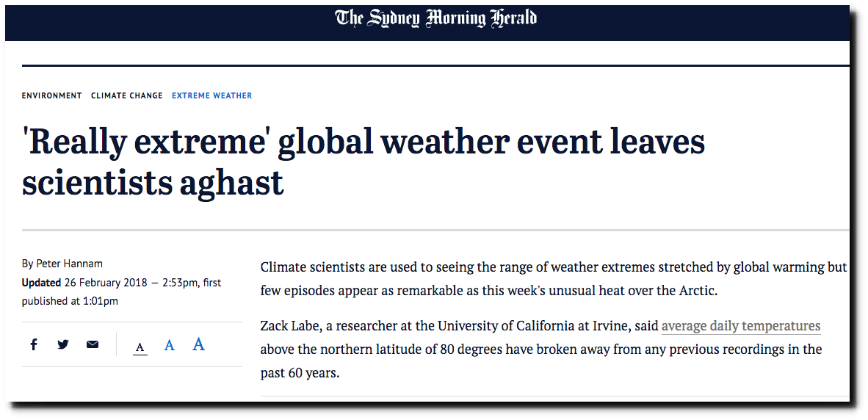Select the small text size A
Viewport: 868px width, 420px height.
click(x=140, y=347)
